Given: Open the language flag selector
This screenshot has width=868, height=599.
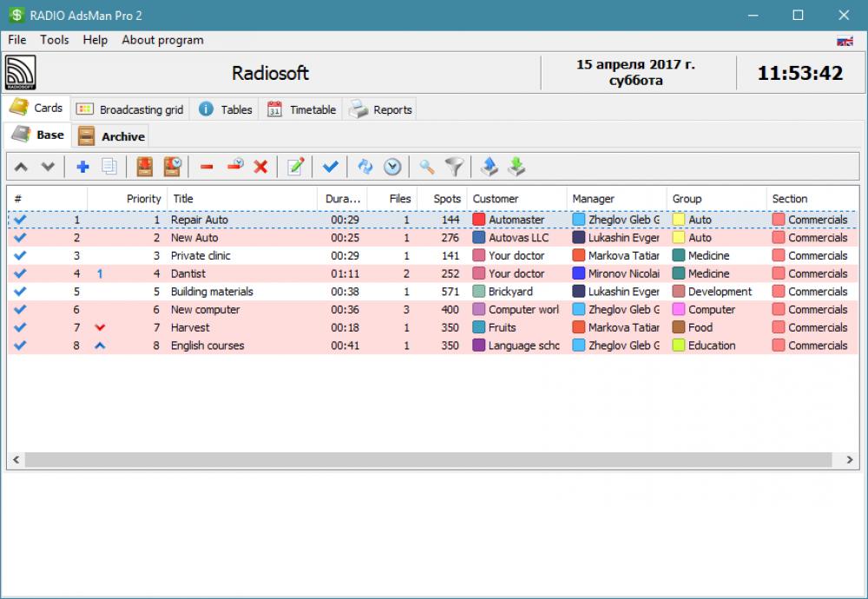Looking at the screenshot, I should [843, 40].
